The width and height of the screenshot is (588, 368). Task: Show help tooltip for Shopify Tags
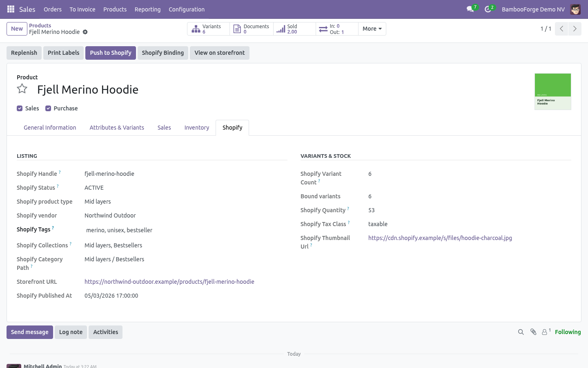coord(53,228)
